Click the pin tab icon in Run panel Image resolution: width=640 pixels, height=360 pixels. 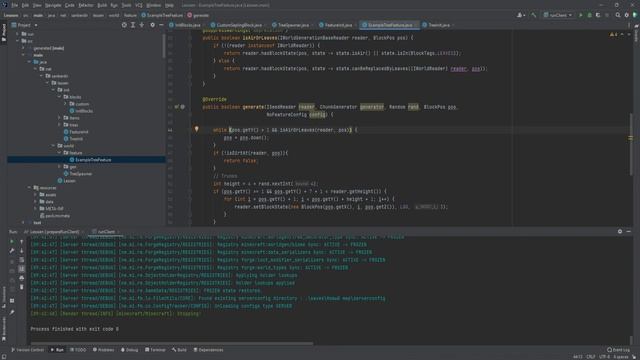[x=12, y=312]
